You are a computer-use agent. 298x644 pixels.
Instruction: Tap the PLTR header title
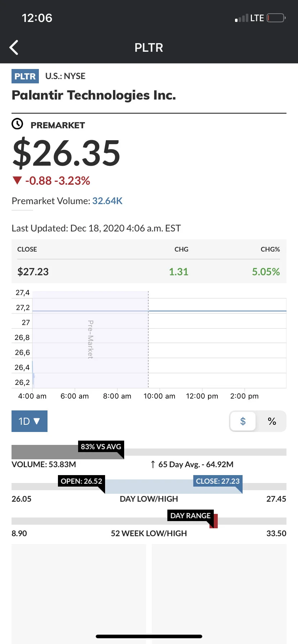point(149,47)
